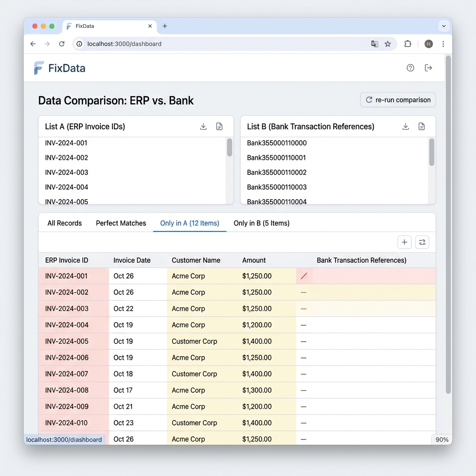Screen dimensions: 476x476
Task: Select Bank355000110000 in List B
Action: pyautogui.click(x=277, y=143)
